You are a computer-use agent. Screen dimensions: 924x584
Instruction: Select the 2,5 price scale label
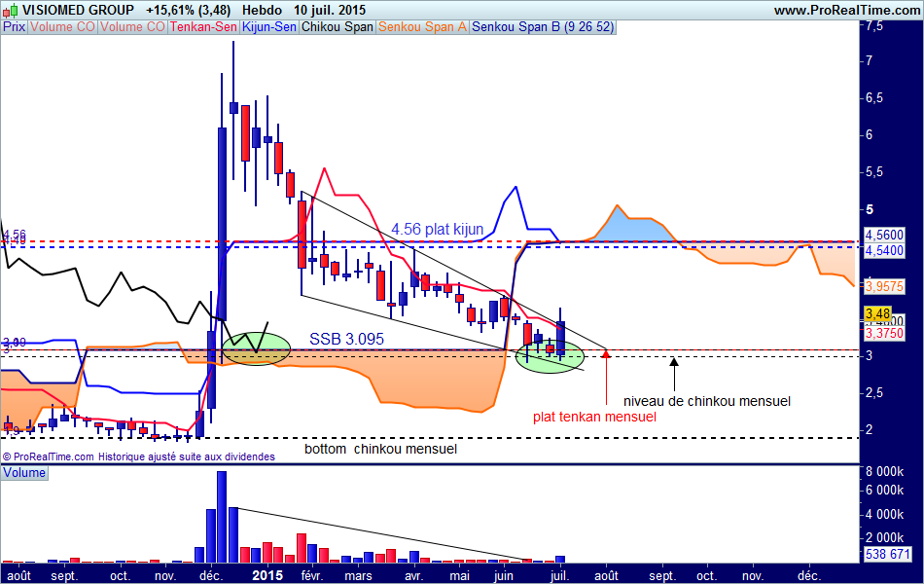pyautogui.click(x=875, y=393)
